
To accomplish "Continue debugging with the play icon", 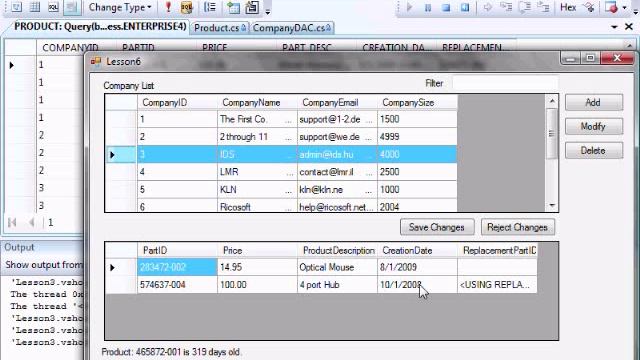I will point(410,7).
